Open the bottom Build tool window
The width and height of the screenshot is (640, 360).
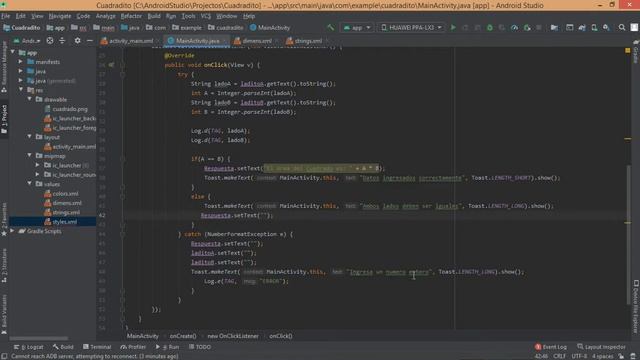tap(63, 347)
